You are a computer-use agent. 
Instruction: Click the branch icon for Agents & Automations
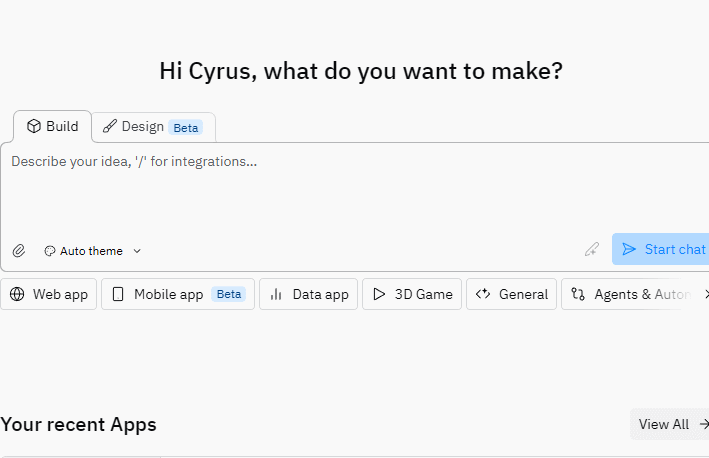578,294
